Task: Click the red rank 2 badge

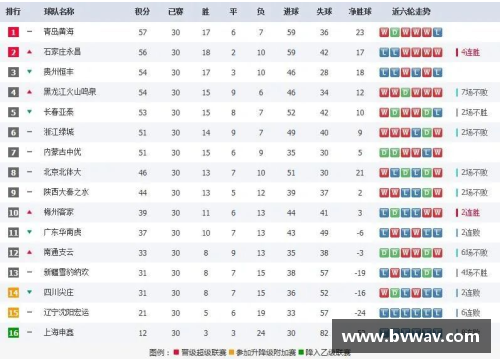Action: tap(13, 52)
